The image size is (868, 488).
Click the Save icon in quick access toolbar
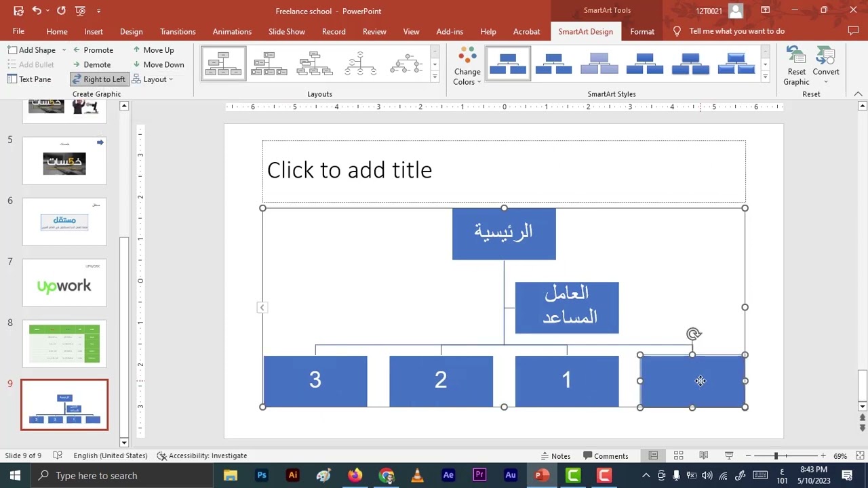pos(18,11)
